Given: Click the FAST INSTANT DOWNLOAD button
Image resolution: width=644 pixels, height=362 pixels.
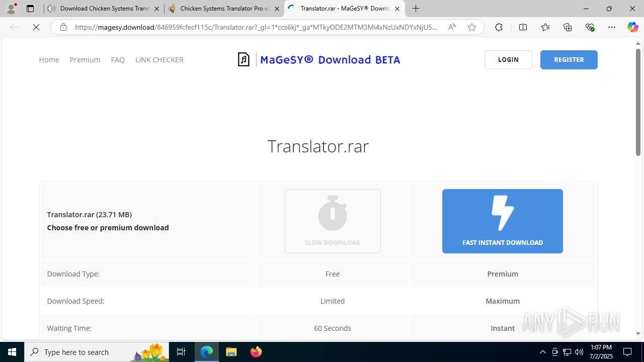Looking at the screenshot, I should [x=503, y=221].
